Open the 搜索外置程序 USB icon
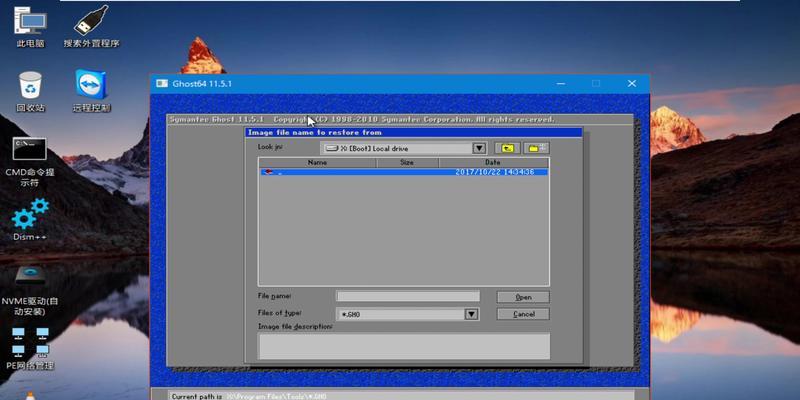Image resolution: width=800 pixels, height=400 pixels. 91,27
